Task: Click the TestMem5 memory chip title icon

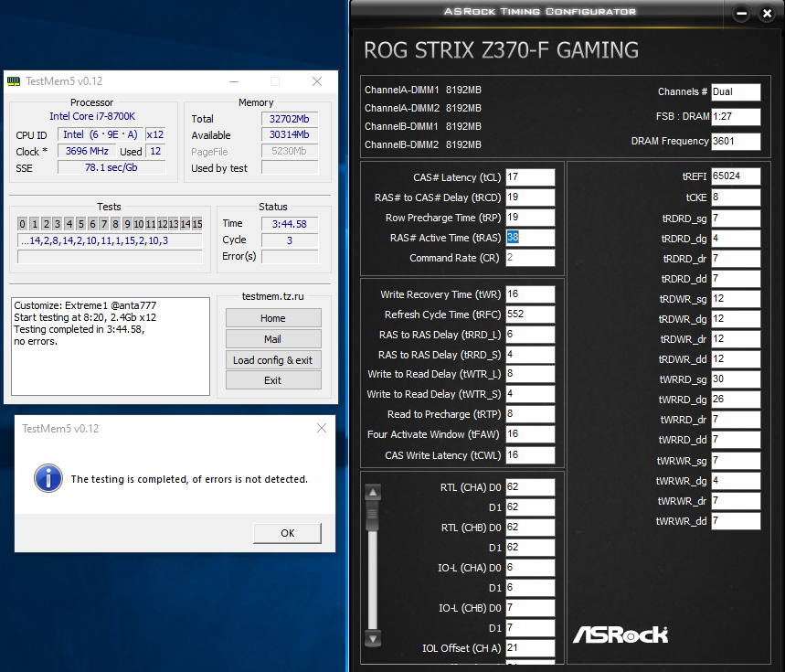Action: (x=14, y=81)
